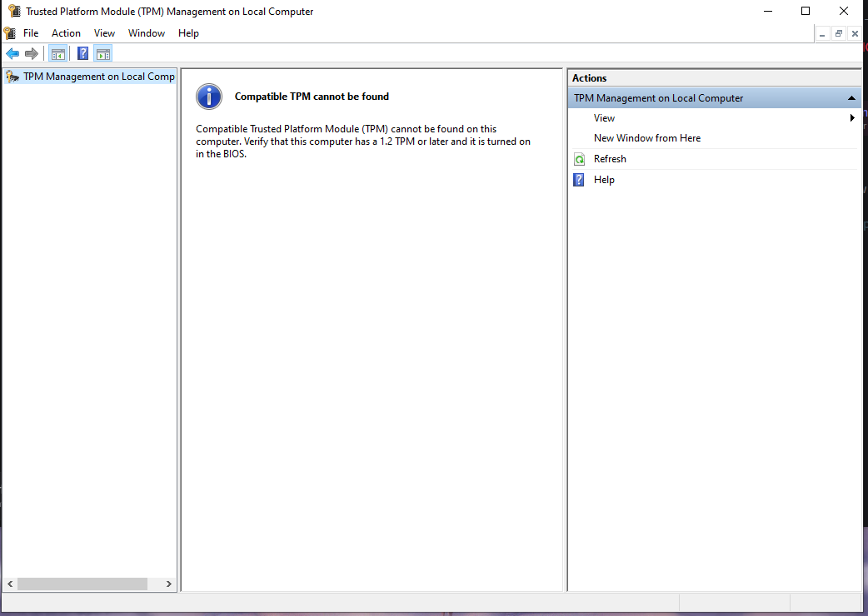This screenshot has height=616, width=868.
Task: Click 'Compatible TPM cannot be found' heading
Action: (x=312, y=97)
